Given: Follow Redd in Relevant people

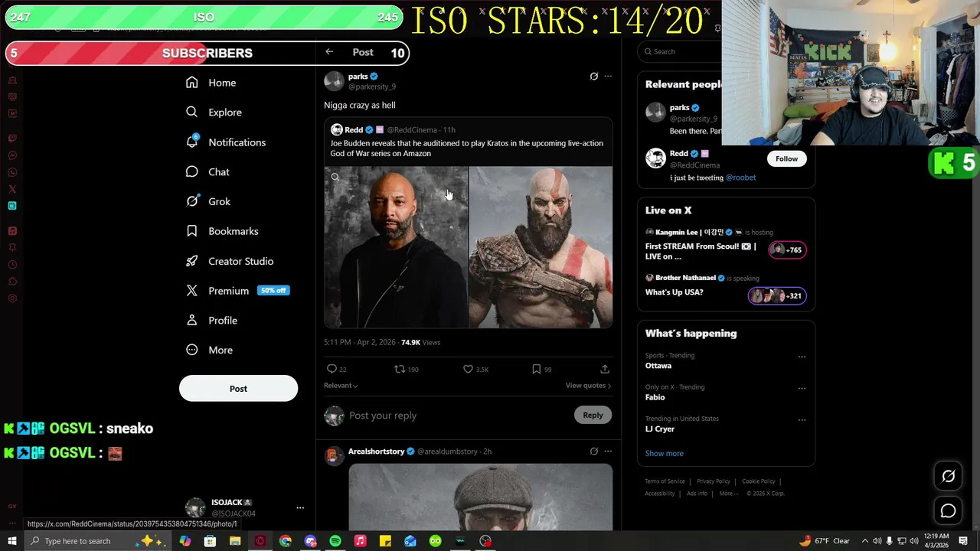Looking at the screenshot, I should click(x=786, y=158).
